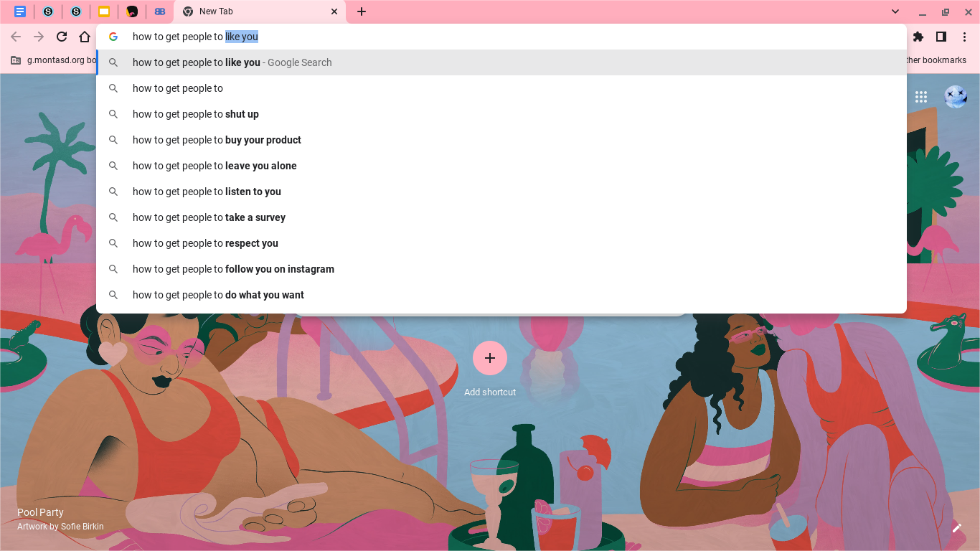This screenshot has height=551, width=980.
Task: Select suggestion ending in "do what you want"
Action: (501, 295)
